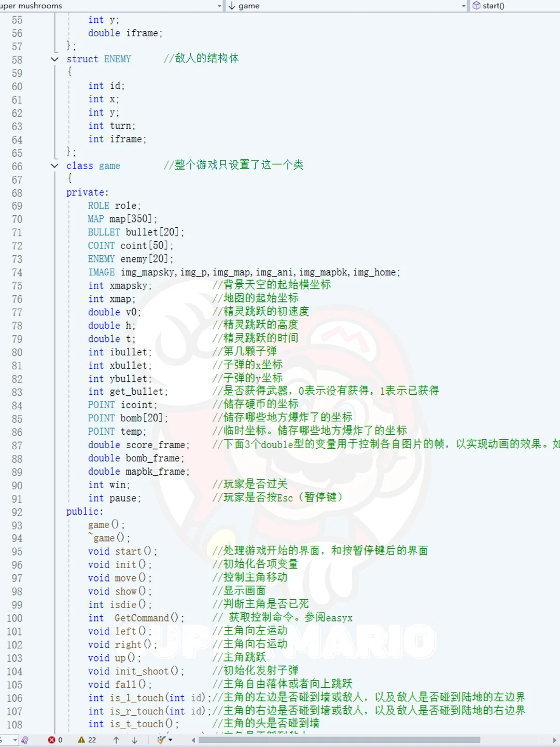Click 'ENEMY enemy[20];' declaration
This screenshot has height=747, width=560.
pyautogui.click(x=131, y=259)
